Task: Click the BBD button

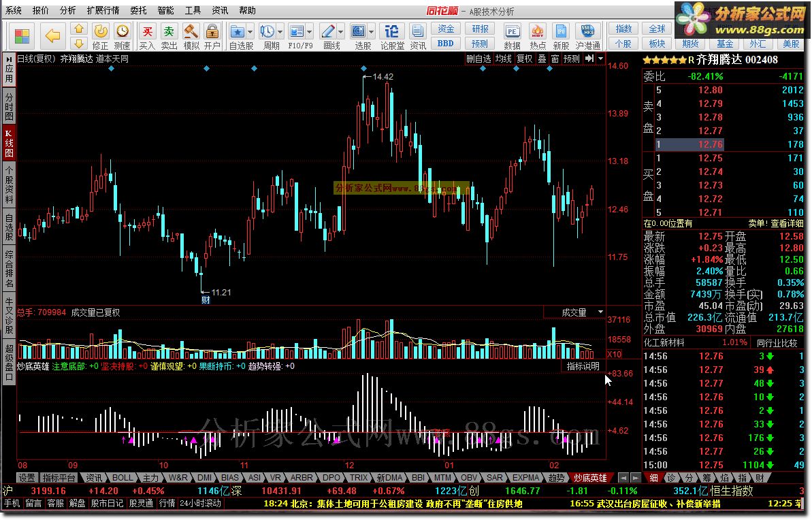Action: tap(446, 44)
